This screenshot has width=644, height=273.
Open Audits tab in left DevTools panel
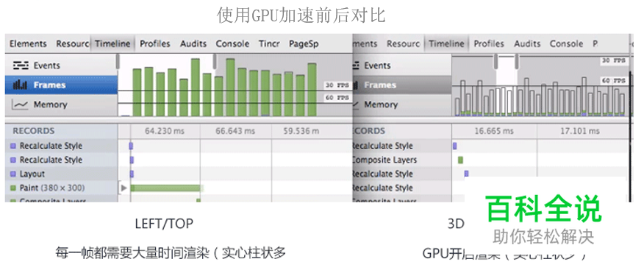[x=193, y=43]
